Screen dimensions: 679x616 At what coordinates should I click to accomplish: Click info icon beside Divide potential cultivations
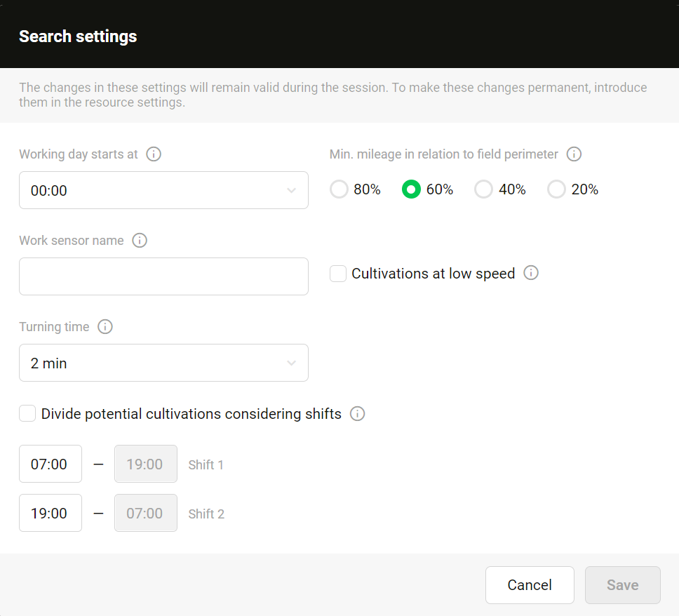click(357, 414)
